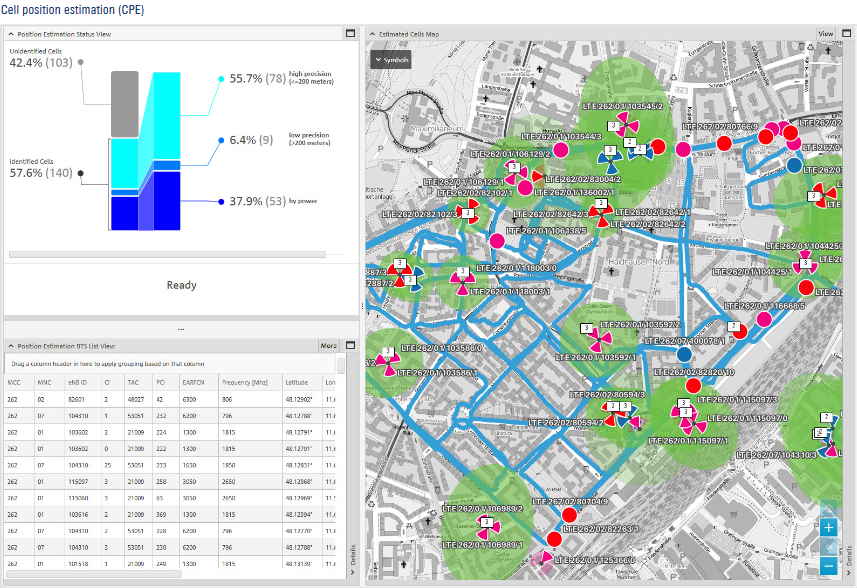Maximize the Position Estimation Status View panel

(x=350, y=33)
